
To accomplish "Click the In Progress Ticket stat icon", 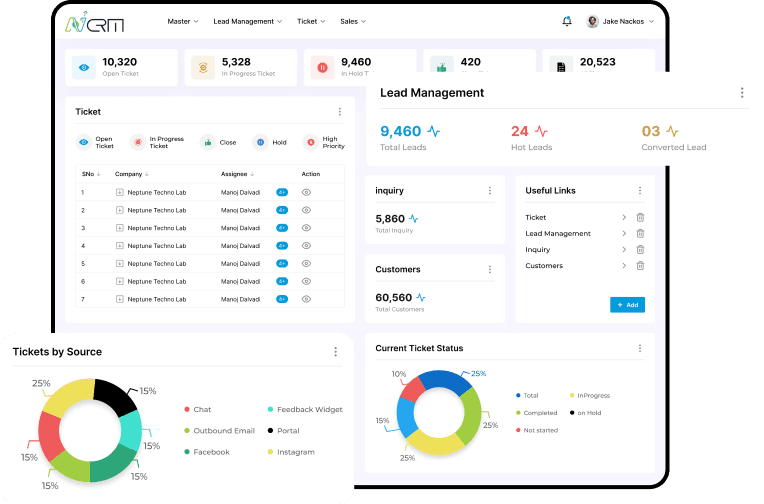I will click(x=203, y=67).
